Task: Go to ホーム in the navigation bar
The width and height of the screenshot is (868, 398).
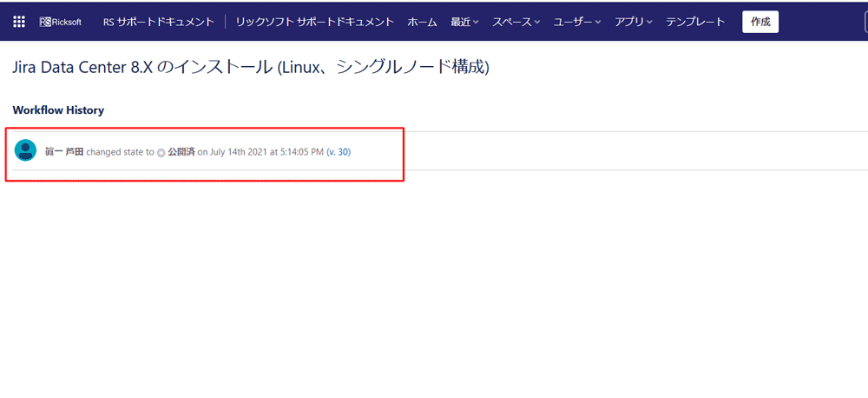Action: click(423, 23)
